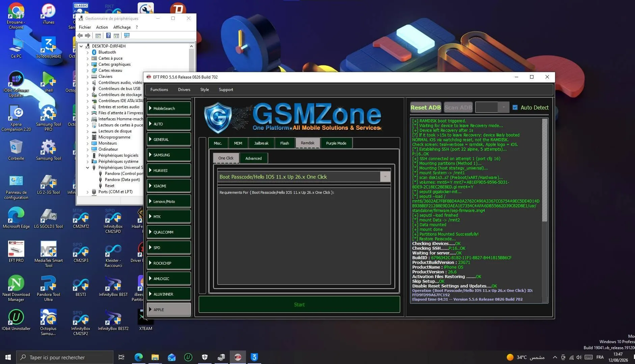Launch XTEAM desktop shortcut
Viewport: 635px width, 364px height.
(x=145, y=320)
